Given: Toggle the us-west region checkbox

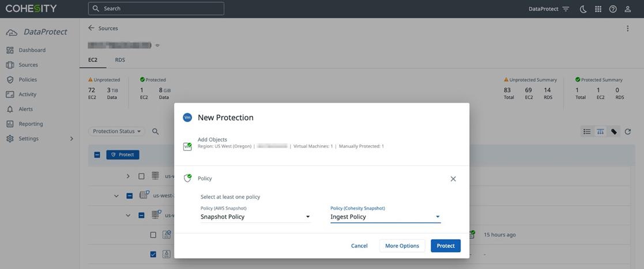Looking at the screenshot, I should click(x=129, y=196).
